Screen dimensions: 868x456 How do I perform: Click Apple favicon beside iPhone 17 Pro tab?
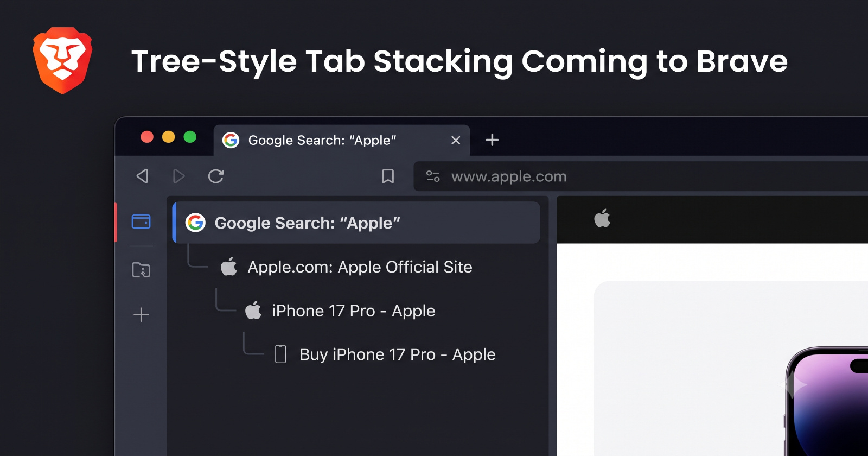coord(253,310)
